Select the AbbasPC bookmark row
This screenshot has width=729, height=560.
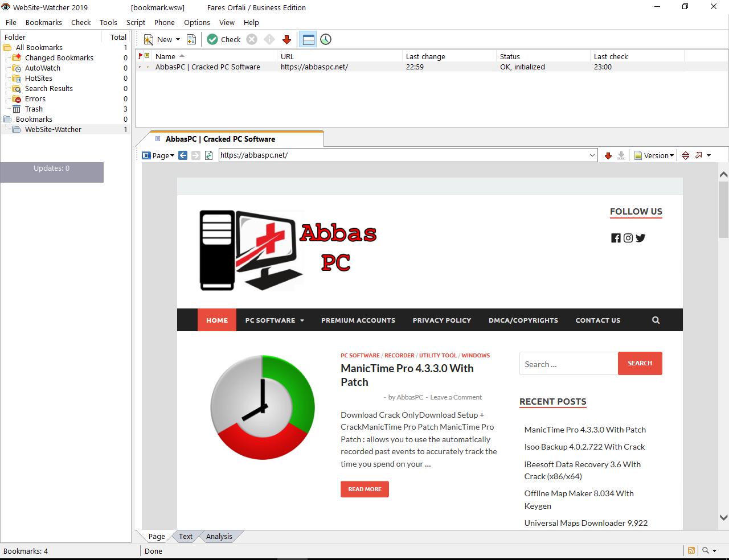click(432, 67)
